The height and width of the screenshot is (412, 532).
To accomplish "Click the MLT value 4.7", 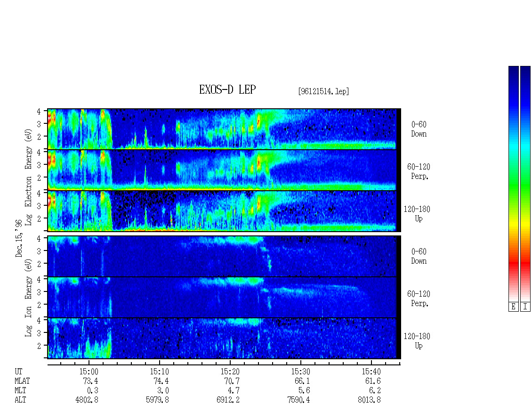I will pos(234,391).
